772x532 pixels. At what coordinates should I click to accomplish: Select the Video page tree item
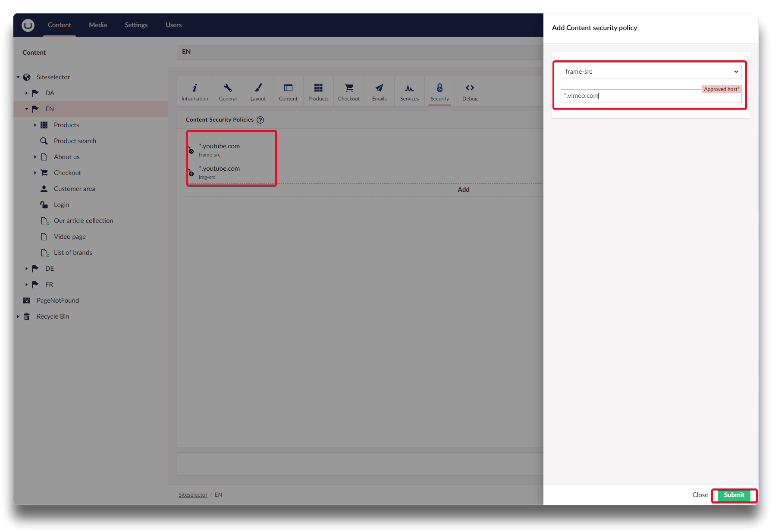[69, 237]
